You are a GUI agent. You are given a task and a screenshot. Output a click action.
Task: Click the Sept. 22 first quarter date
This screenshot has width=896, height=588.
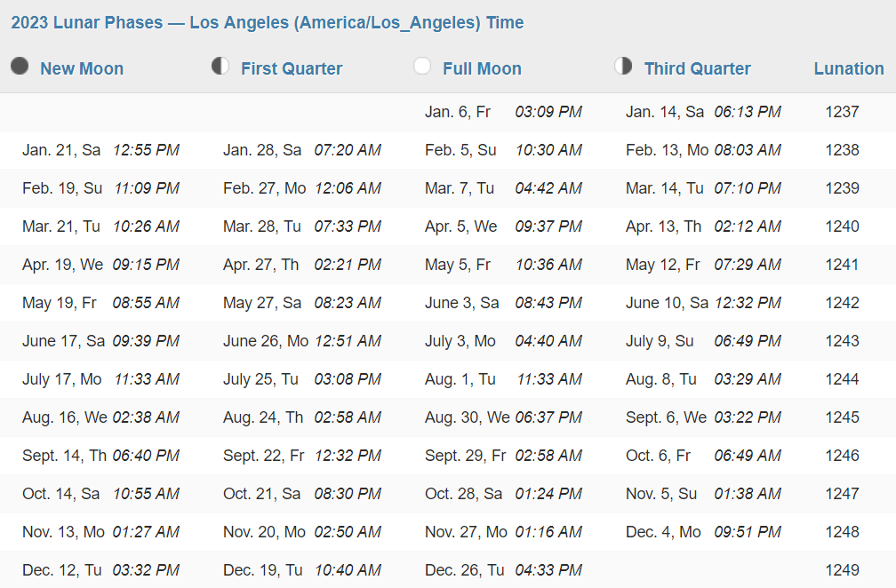pos(263,456)
